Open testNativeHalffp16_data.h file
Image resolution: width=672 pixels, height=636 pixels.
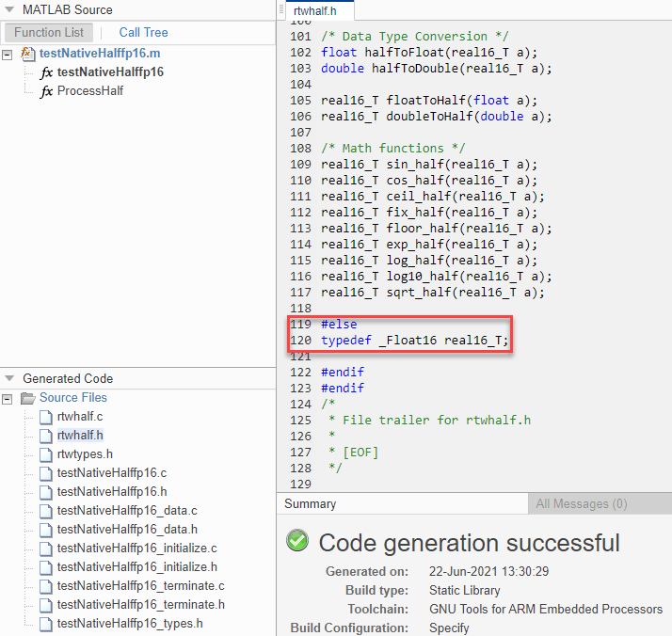[127, 530]
